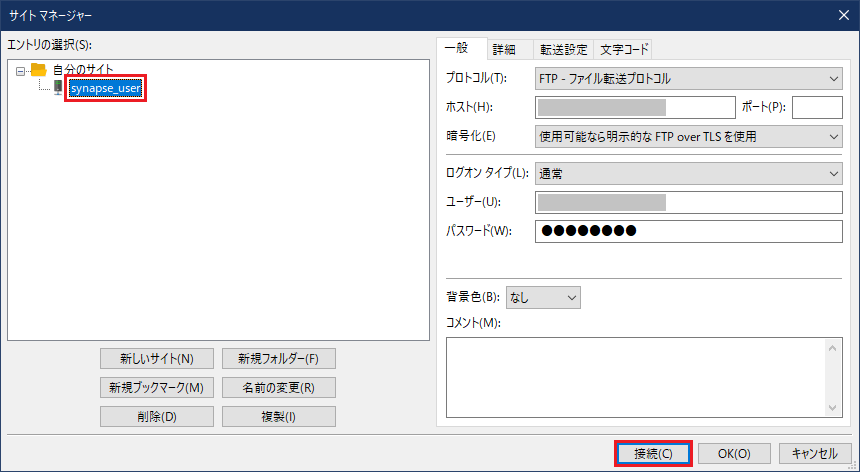Click in the ホスト input field
Screen dimensions: 860x472
pos(635,107)
